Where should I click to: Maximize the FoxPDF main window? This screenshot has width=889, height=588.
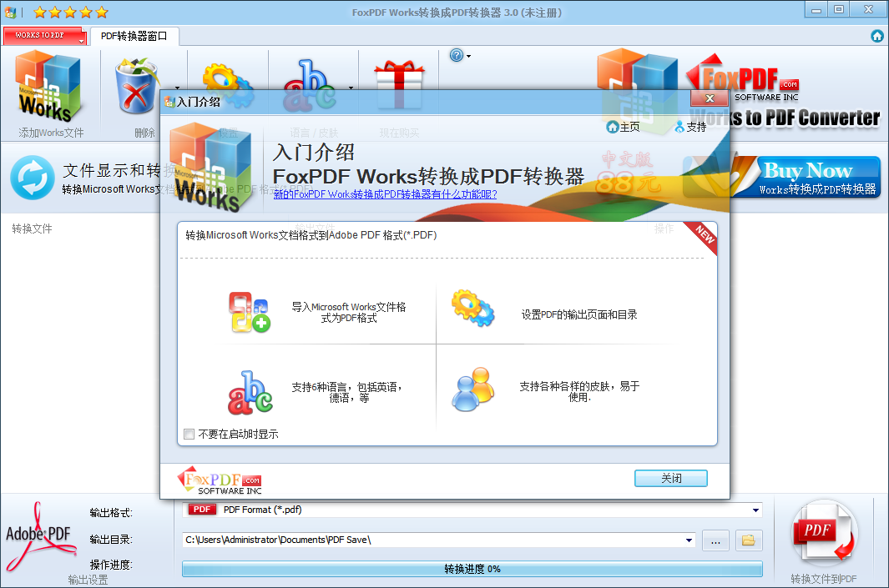pyautogui.click(x=839, y=10)
